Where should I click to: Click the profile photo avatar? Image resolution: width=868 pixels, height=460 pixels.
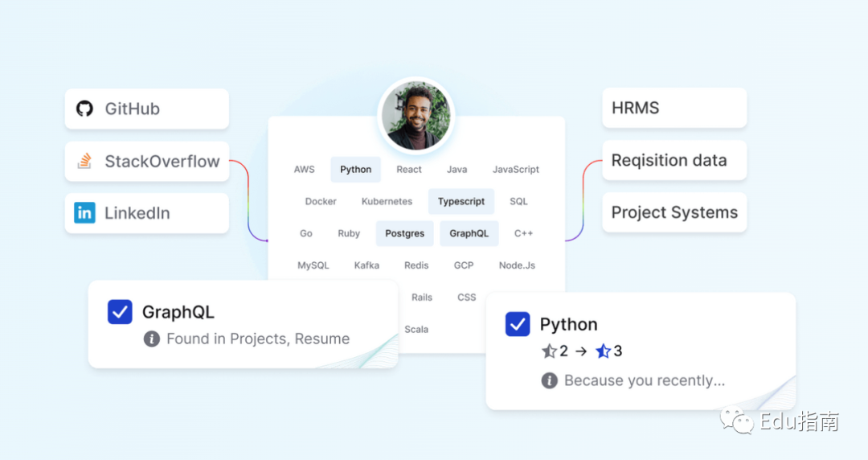tap(416, 116)
